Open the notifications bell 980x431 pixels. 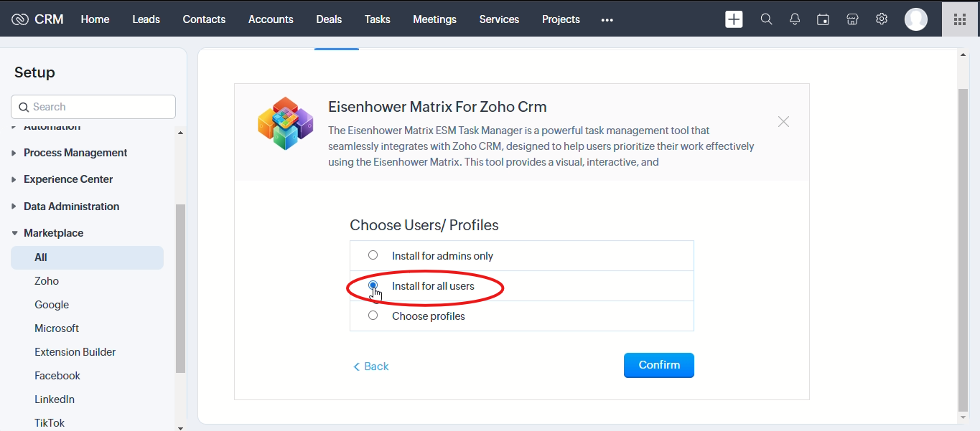(x=795, y=19)
